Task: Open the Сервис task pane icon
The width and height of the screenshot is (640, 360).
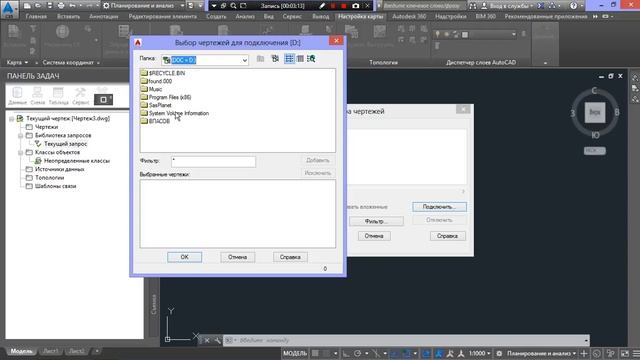Action: click(x=80, y=96)
